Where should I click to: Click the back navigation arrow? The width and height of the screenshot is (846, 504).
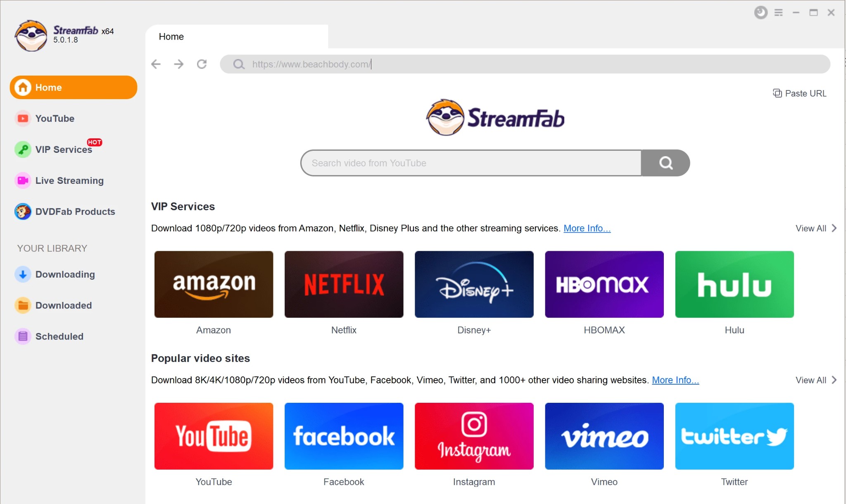157,64
